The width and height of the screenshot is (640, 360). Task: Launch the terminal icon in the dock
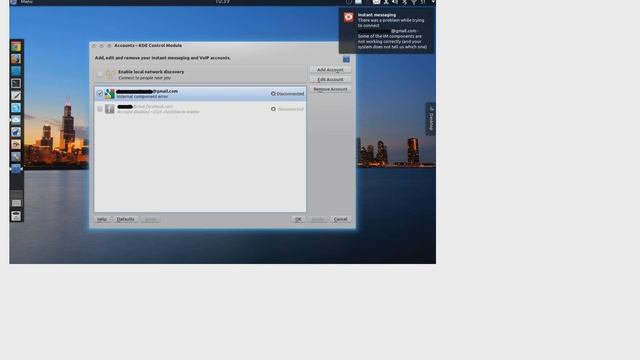point(16,83)
